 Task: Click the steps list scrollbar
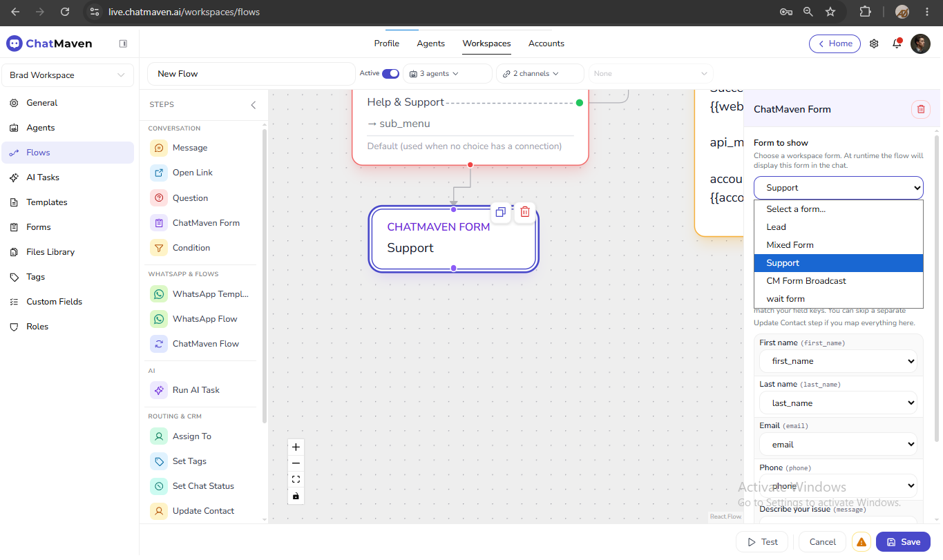(265, 276)
